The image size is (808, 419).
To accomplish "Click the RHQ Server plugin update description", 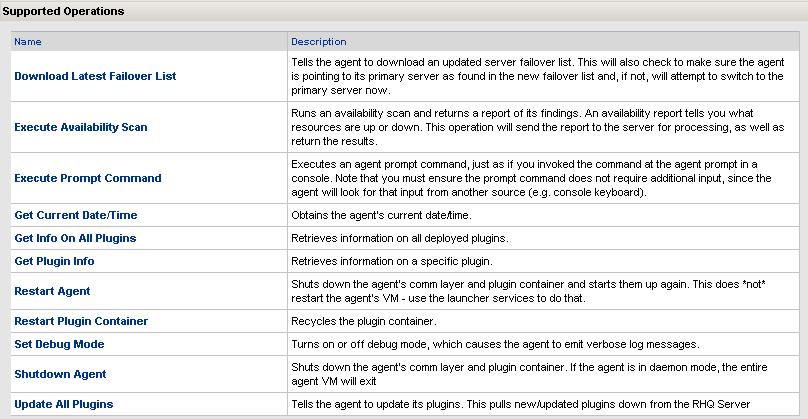I will point(520,404).
